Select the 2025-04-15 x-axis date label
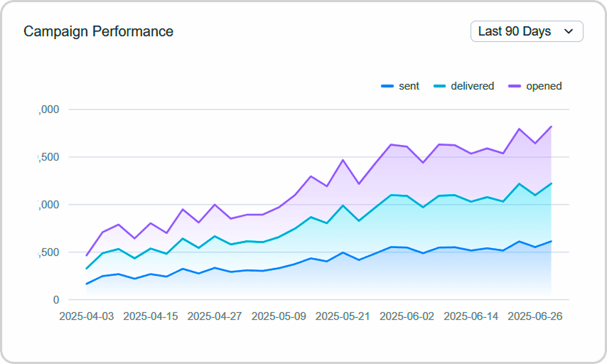The width and height of the screenshot is (607, 364). [x=151, y=316]
